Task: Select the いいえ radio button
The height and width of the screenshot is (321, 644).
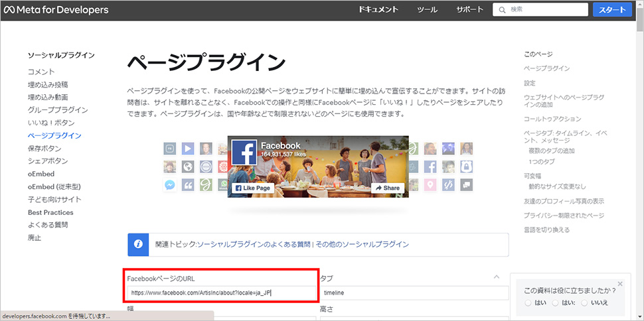Action: pyautogui.click(x=584, y=302)
